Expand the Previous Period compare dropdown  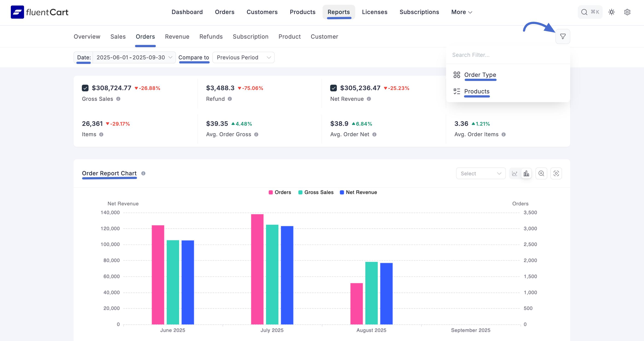[243, 58]
